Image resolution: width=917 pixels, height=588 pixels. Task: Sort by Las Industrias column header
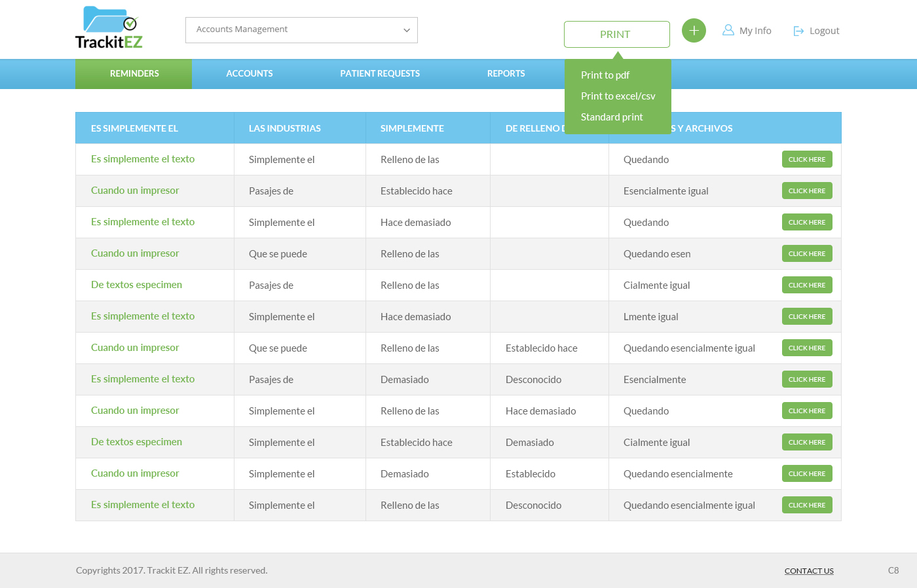coord(285,128)
